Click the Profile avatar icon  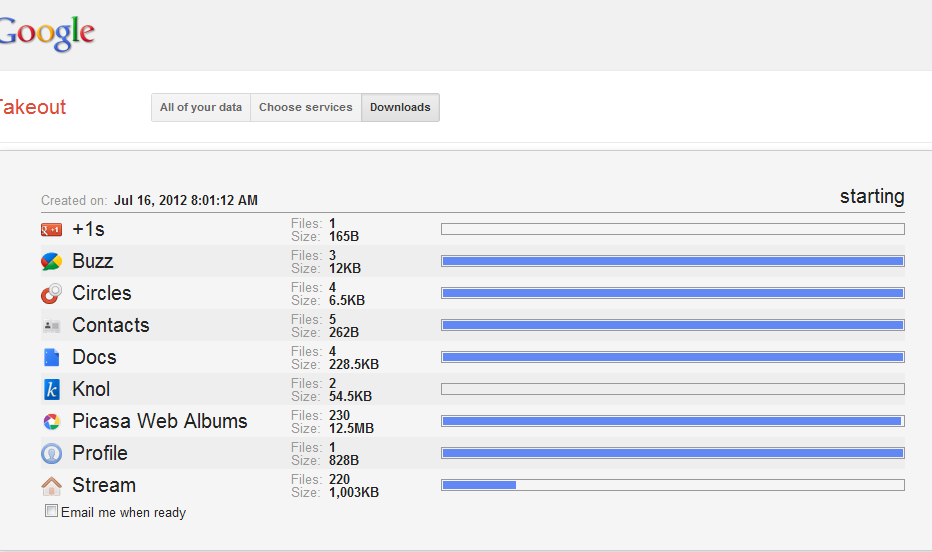(x=52, y=454)
